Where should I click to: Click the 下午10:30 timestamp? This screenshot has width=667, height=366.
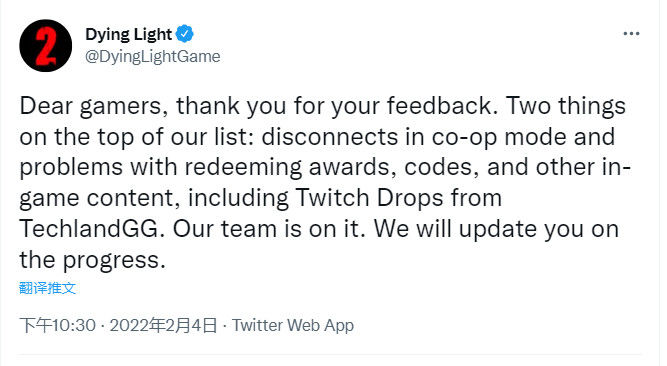tap(57, 326)
